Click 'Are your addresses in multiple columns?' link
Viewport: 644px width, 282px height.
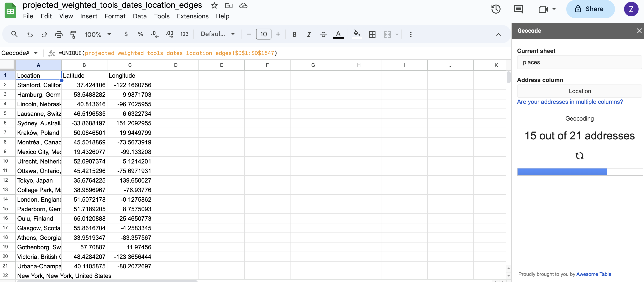[570, 102]
